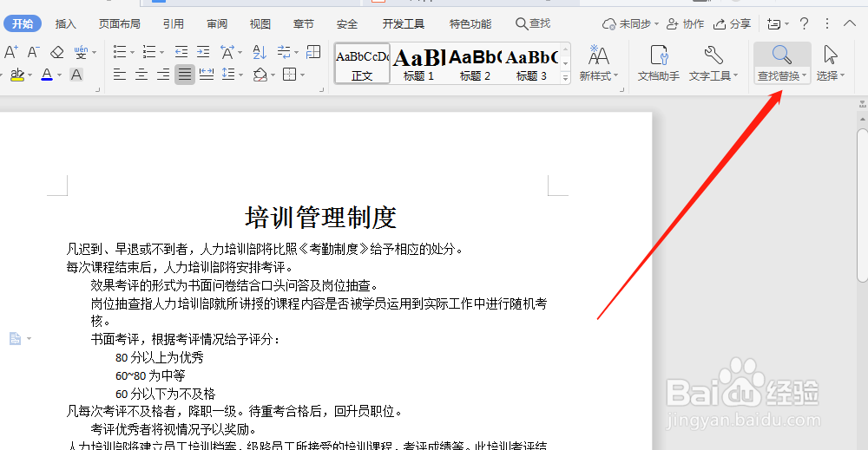Click the 协作 collaborate button
This screenshot has width=868, height=450.
(x=686, y=23)
